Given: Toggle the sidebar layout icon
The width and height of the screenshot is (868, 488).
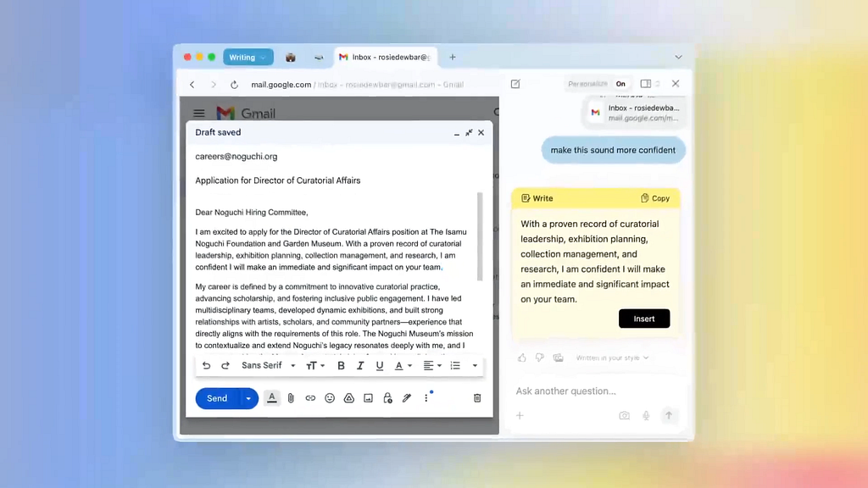Looking at the screenshot, I should click(x=645, y=84).
